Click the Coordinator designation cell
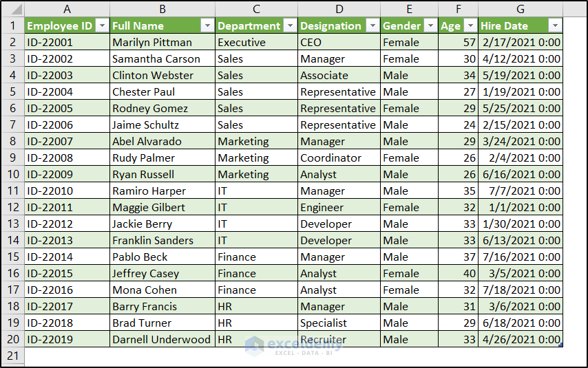Image resolution: width=588 pixels, height=368 pixels. (339, 158)
